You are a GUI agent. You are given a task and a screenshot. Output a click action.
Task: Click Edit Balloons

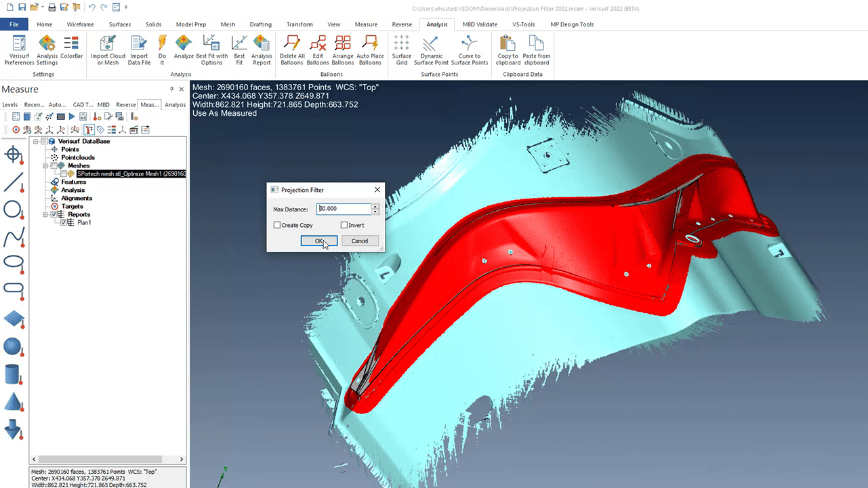coord(318,50)
